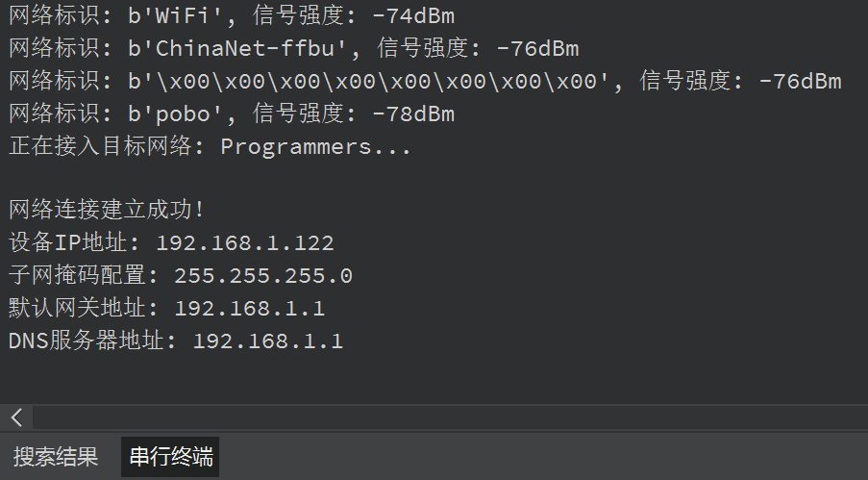
Task: Click the horizontal scrollbar track
Action: (x=450, y=417)
